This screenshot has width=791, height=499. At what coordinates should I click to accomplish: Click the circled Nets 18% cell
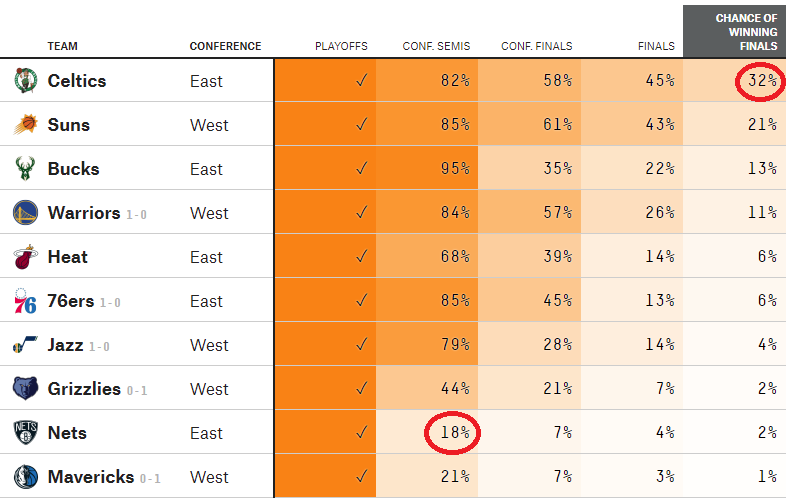pyautogui.click(x=454, y=433)
